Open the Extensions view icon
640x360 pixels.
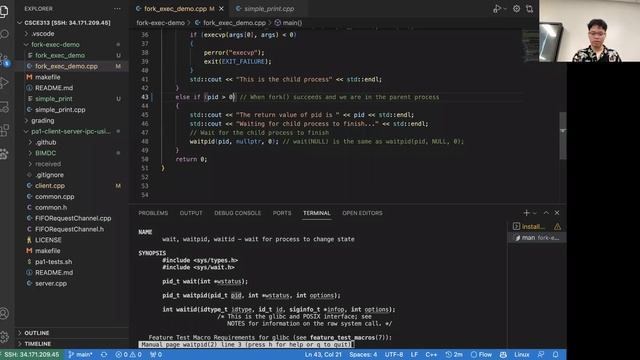[x=4, y=130]
